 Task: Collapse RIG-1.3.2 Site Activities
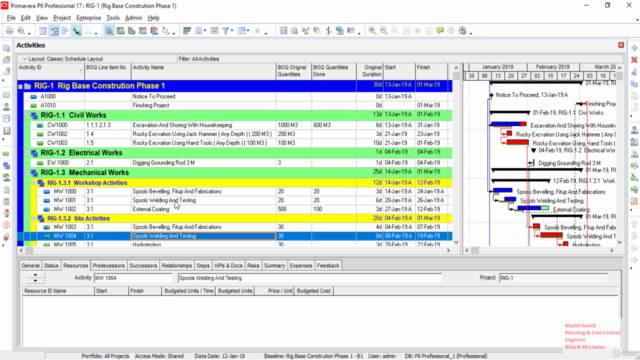34,218
